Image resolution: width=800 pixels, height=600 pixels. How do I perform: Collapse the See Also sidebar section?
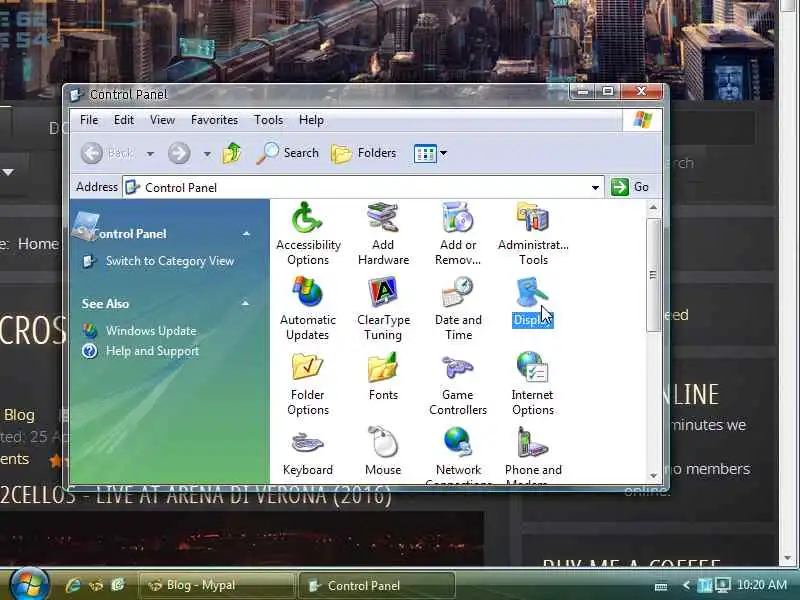[245, 304]
